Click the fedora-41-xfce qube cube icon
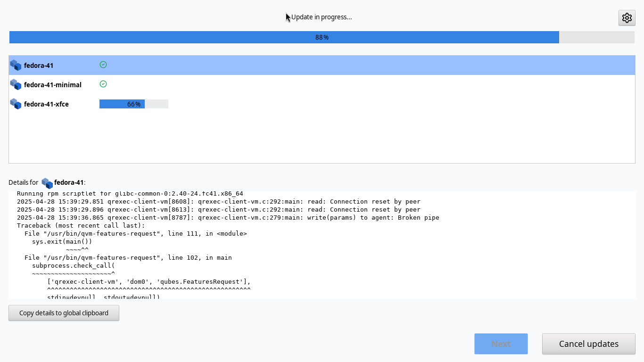The image size is (644, 362). click(16, 104)
